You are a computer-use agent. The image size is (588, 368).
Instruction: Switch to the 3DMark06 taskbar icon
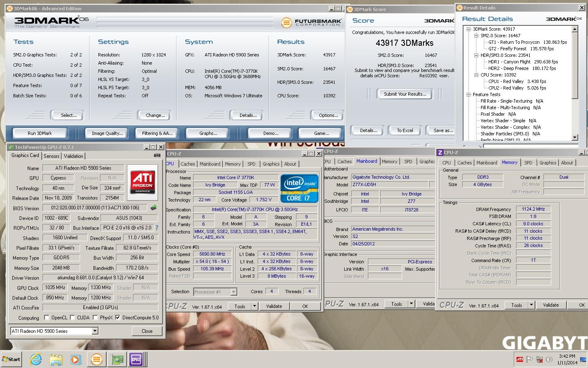pos(96,359)
